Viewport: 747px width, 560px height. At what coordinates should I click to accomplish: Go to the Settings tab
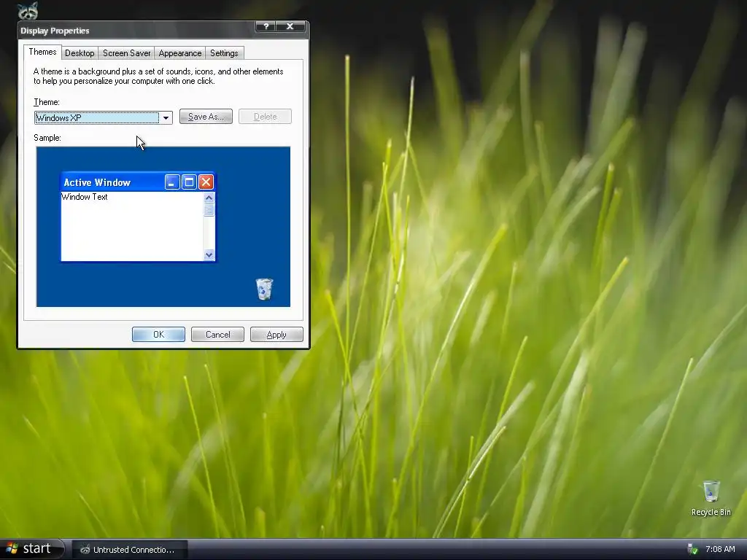224,53
